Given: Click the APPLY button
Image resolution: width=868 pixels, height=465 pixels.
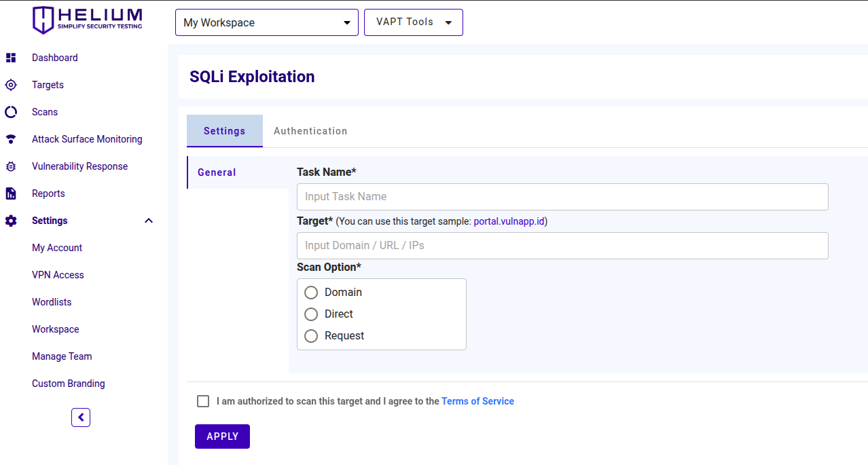Looking at the screenshot, I should click(x=222, y=436).
